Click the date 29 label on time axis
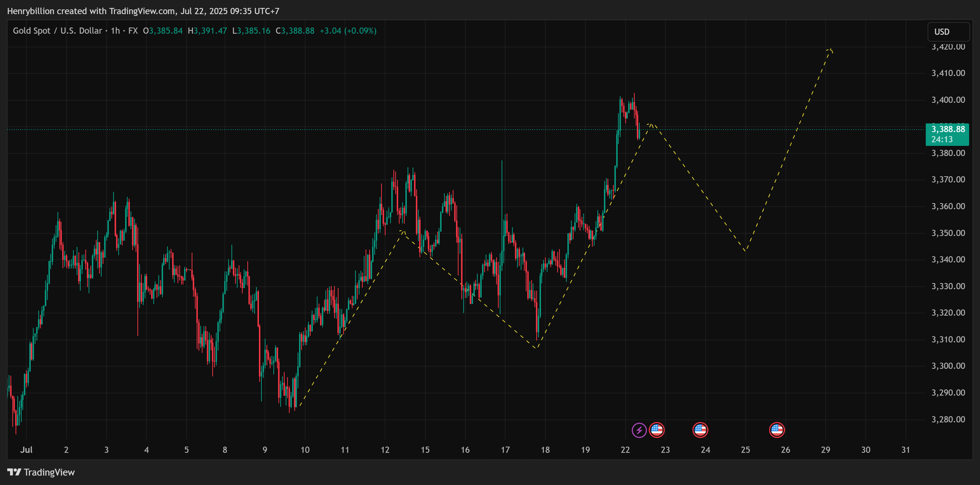The image size is (980, 485). (x=826, y=450)
